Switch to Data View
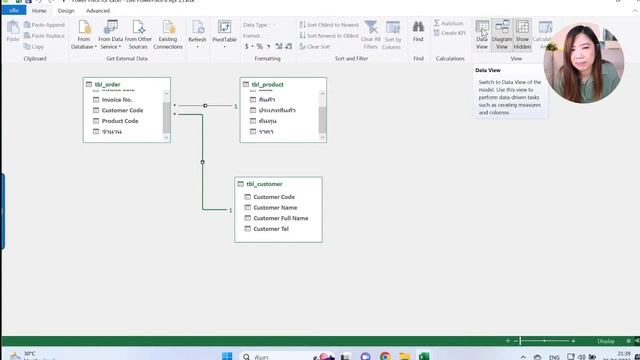640x360 pixels. [482, 35]
